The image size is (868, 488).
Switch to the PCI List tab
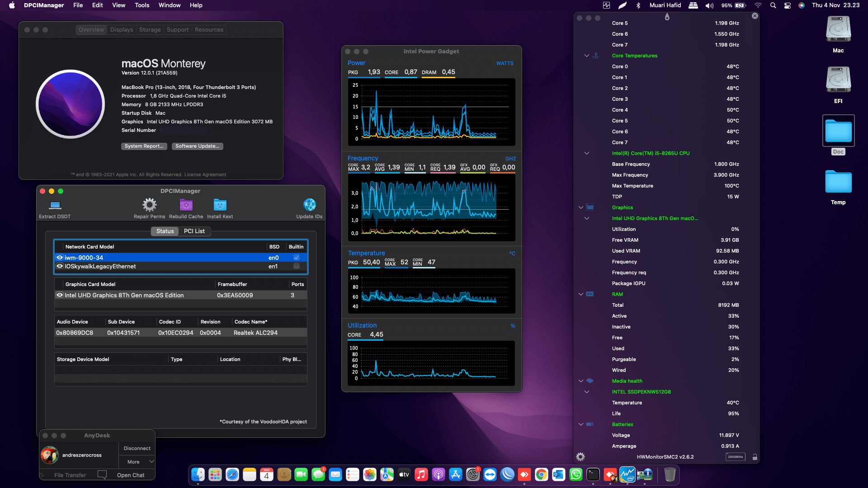pyautogui.click(x=194, y=231)
